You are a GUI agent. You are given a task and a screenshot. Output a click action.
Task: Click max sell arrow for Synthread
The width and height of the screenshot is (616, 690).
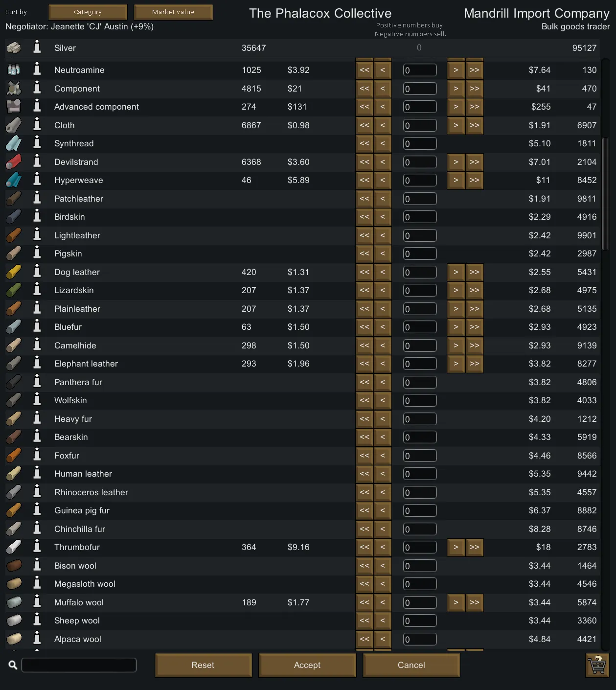(x=365, y=143)
